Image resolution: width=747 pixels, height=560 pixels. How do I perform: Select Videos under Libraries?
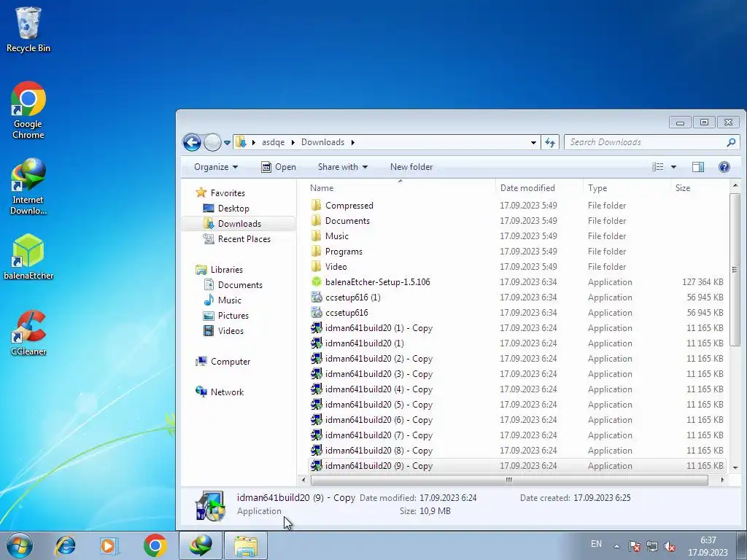coord(231,330)
